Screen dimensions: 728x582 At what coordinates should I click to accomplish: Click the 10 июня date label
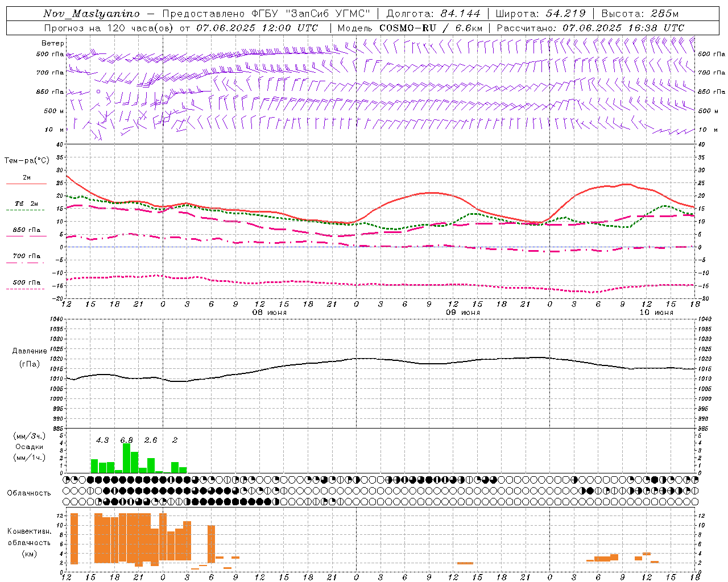656,313
